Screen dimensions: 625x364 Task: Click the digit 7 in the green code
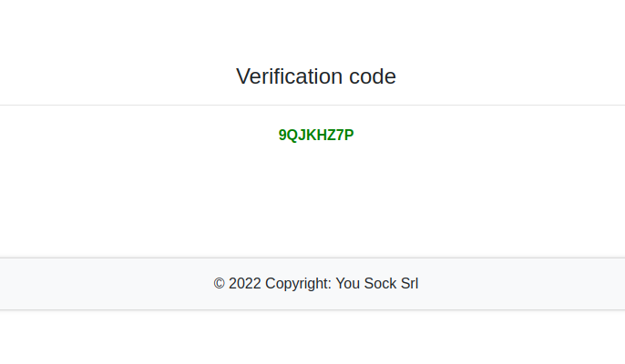pyautogui.click(x=339, y=136)
